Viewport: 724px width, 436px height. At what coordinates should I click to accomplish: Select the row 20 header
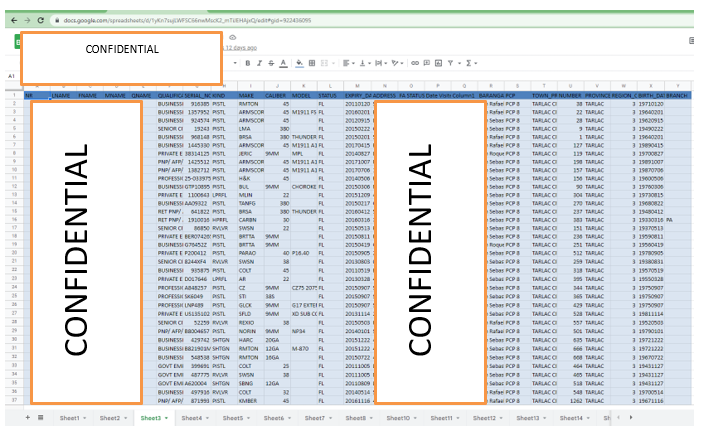[x=14, y=253]
